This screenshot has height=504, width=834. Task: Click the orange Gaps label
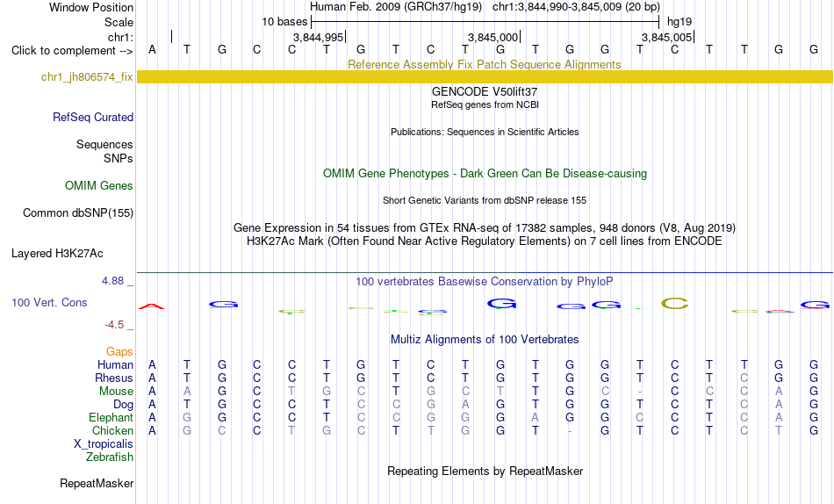pyautogui.click(x=119, y=352)
